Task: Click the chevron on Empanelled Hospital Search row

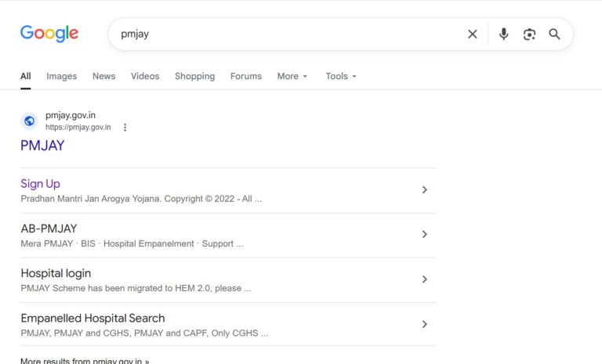Action: 424,324
